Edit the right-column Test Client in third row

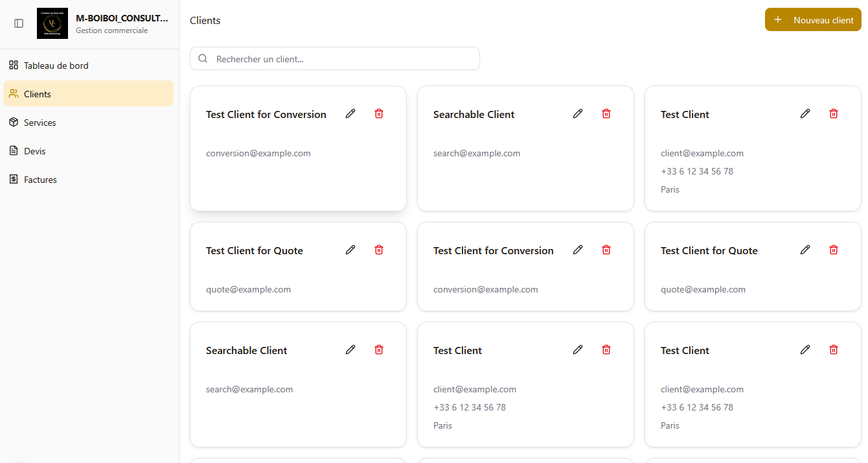(805, 350)
